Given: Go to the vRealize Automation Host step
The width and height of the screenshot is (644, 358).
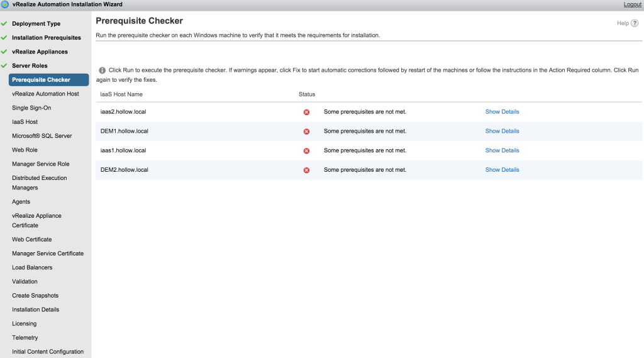Looking at the screenshot, I should pyautogui.click(x=45, y=94).
